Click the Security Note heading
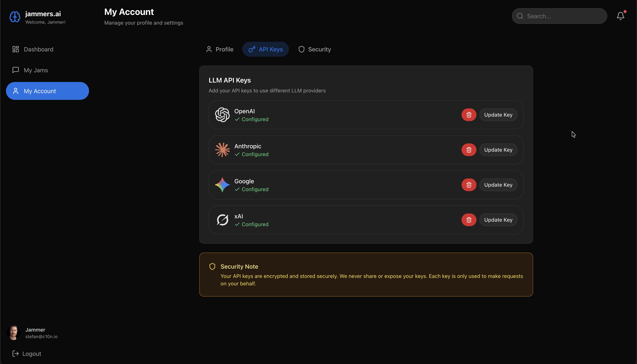The width and height of the screenshot is (637, 364). pos(239,267)
